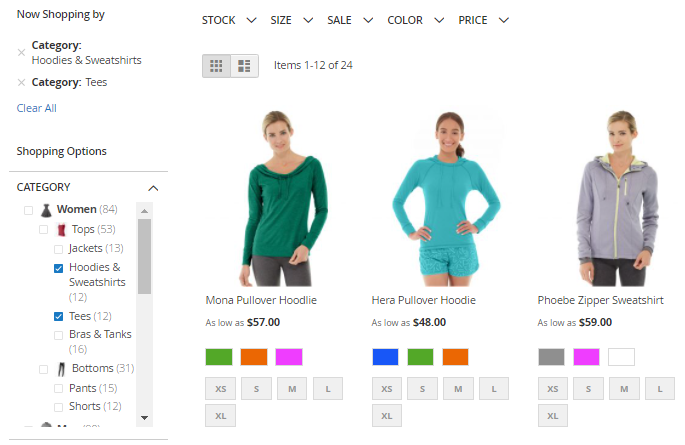Click the Phoebe Zipper Sweatshirt product image

click(617, 199)
